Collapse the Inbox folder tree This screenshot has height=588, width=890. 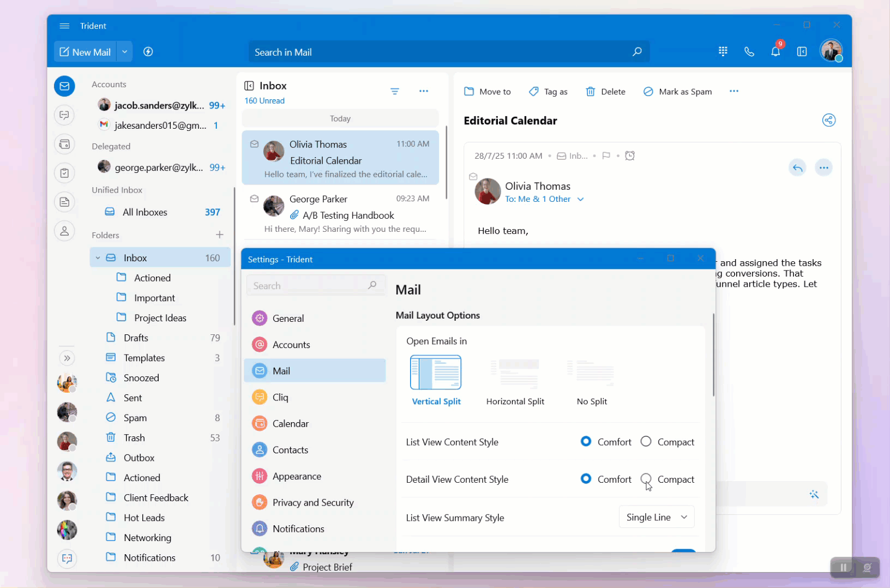(98, 257)
